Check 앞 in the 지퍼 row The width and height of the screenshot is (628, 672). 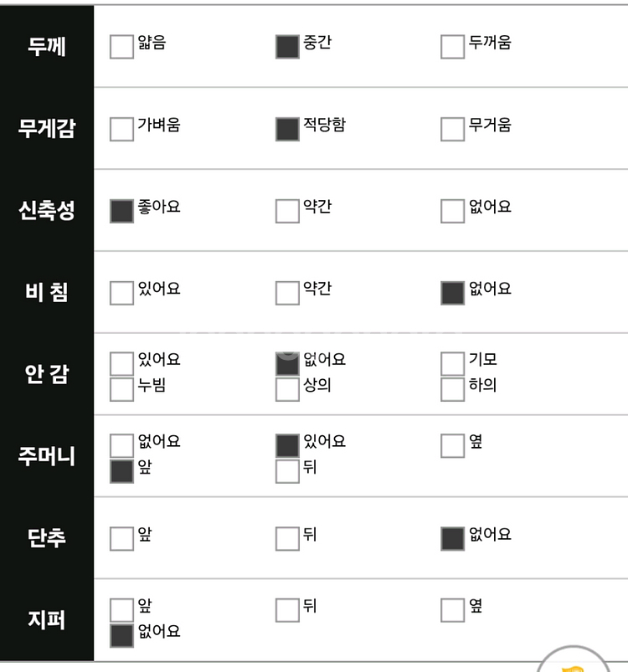pyautogui.click(x=121, y=609)
